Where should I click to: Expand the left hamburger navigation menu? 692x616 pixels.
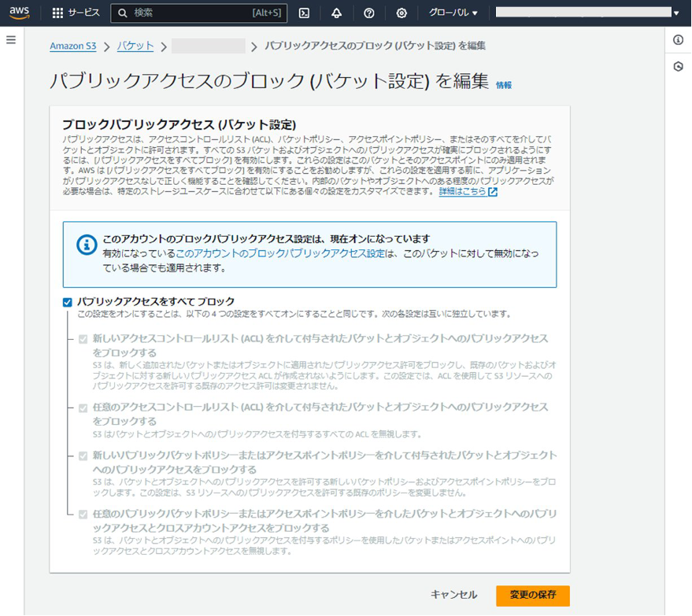click(x=11, y=40)
